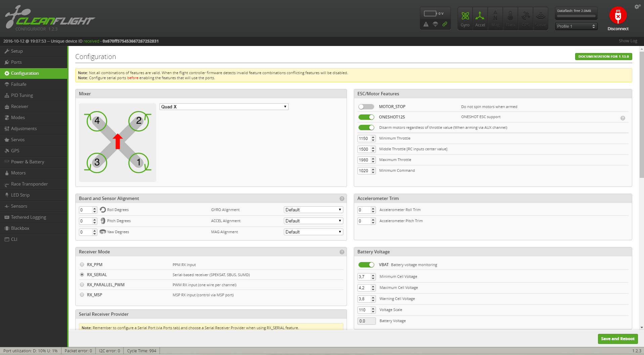The width and height of the screenshot is (644, 355).
Task: Open MAG Alignment dropdown
Action: tap(313, 232)
